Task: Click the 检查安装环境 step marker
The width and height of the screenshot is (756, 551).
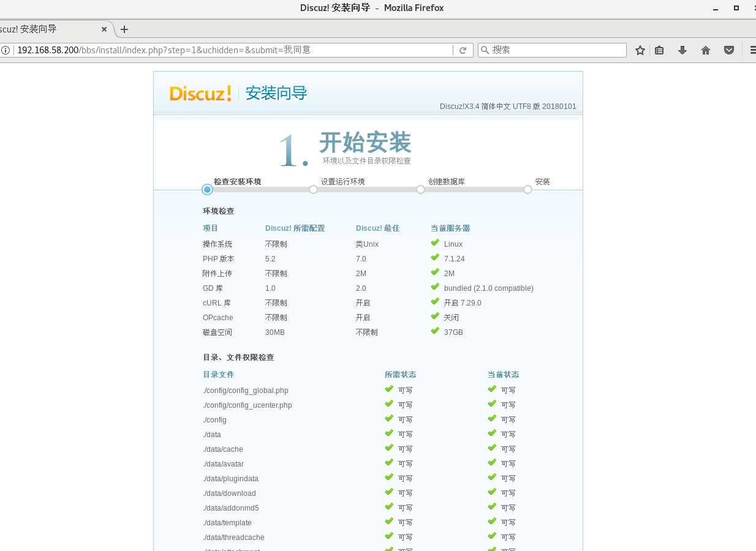Action: tap(207, 190)
